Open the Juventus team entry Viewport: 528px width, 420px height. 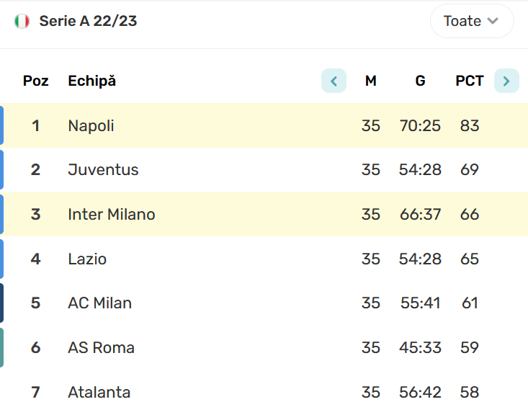click(103, 169)
